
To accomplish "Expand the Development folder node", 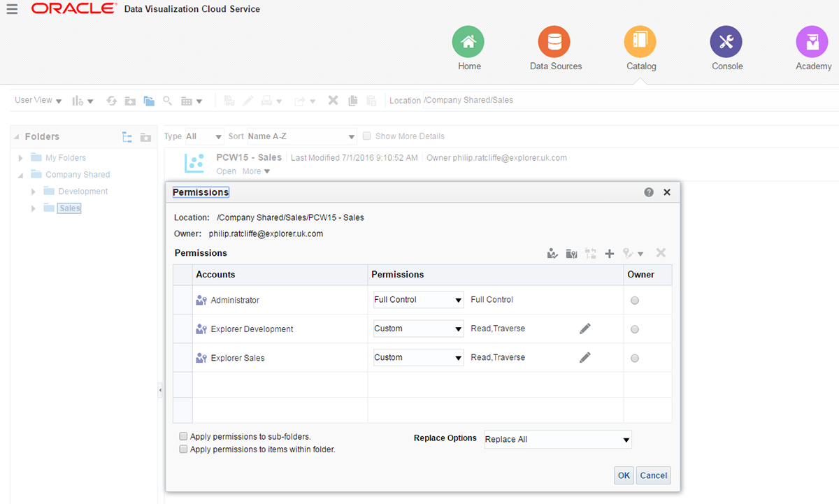I will tap(34, 192).
